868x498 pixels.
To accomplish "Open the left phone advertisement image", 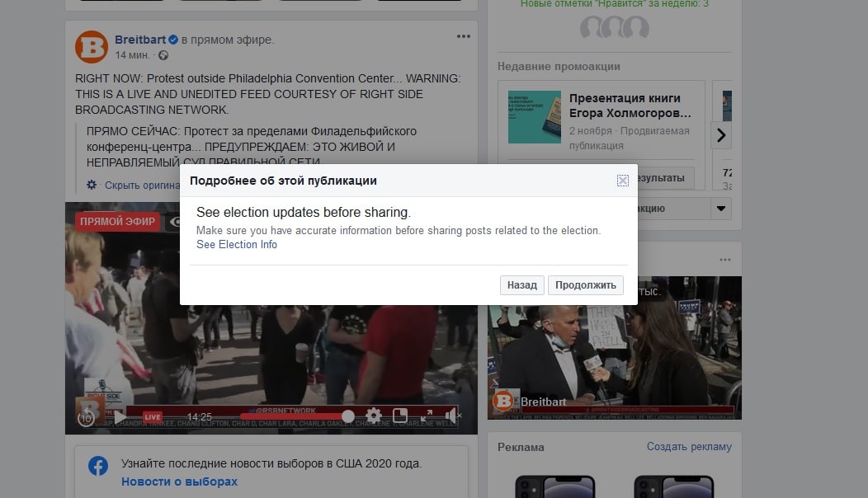I will point(554,486).
